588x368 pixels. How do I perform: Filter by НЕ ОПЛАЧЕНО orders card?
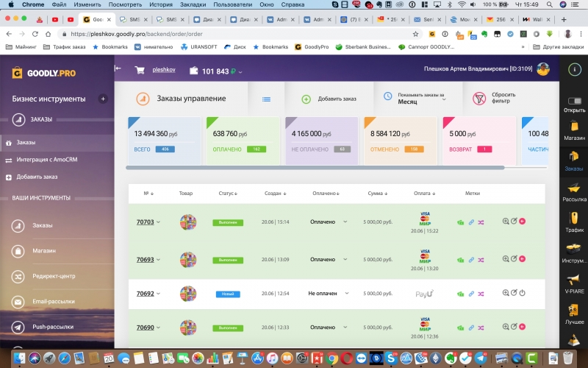pos(322,141)
